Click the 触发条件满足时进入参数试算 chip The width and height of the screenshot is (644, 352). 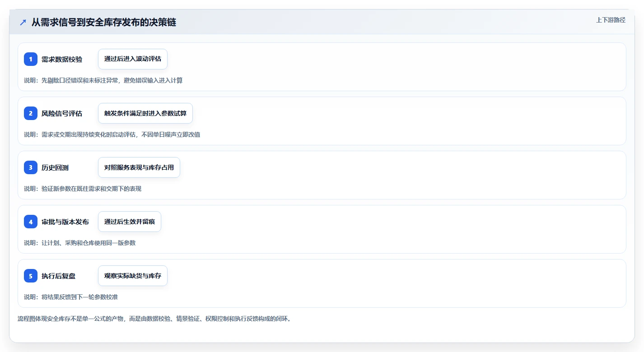[x=145, y=113]
